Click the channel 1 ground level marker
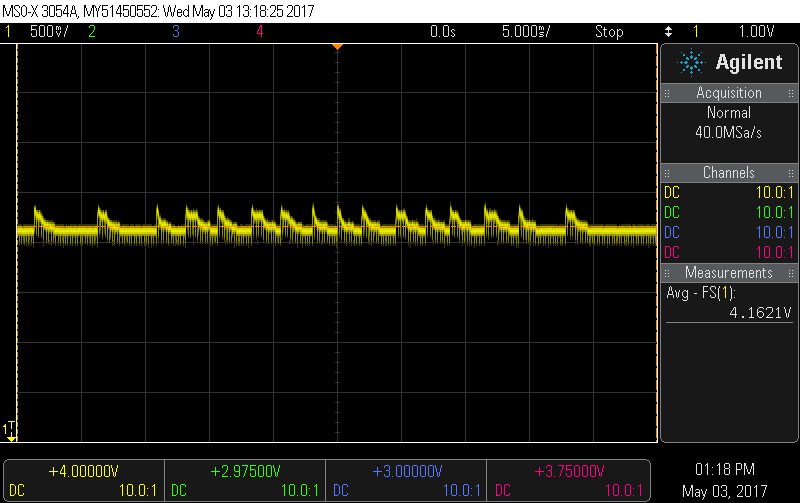The width and height of the screenshot is (800, 503). click(x=10, y=431)
